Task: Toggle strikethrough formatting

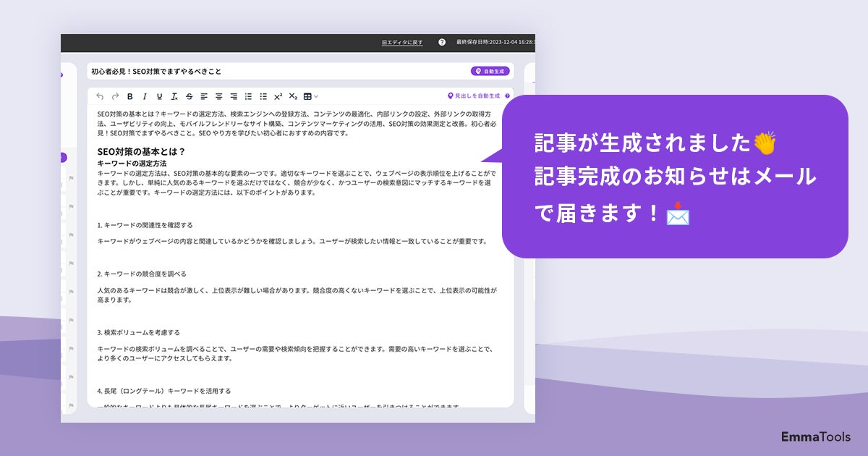Action: 190,96
